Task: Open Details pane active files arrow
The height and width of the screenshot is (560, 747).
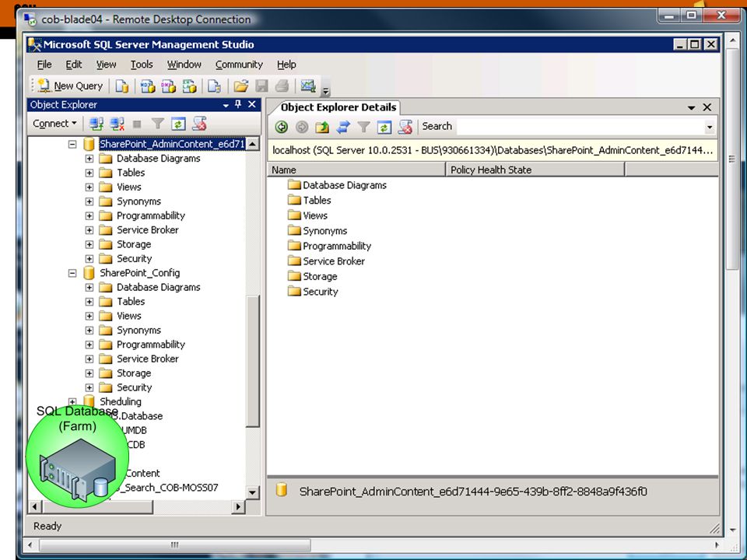Action: point(691,108)
